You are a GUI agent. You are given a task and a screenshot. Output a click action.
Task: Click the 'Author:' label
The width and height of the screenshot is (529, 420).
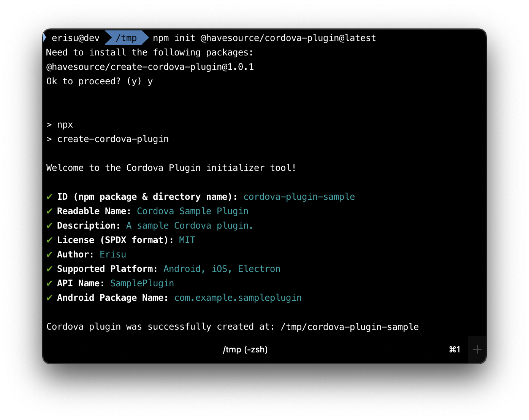[x=75, y=254]
